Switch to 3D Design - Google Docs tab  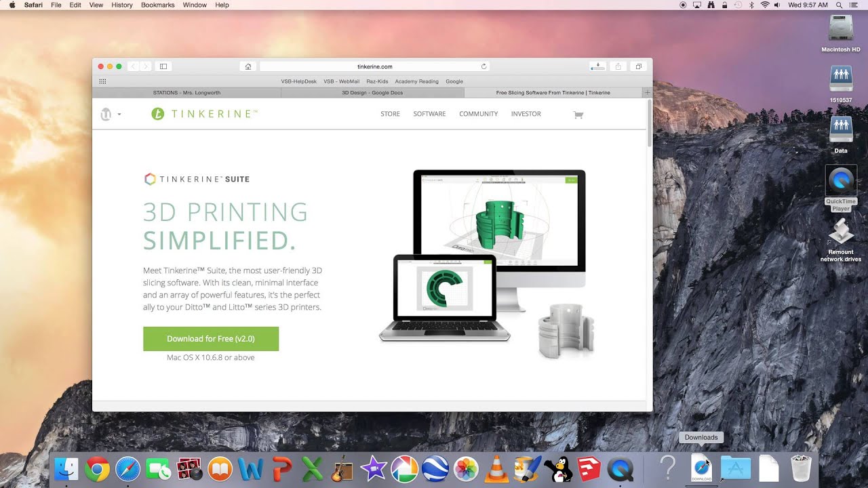pos(372,93)
